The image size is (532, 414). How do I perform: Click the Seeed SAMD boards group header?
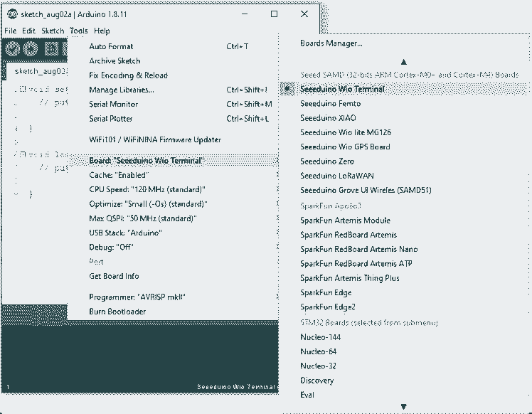point(409,75)
